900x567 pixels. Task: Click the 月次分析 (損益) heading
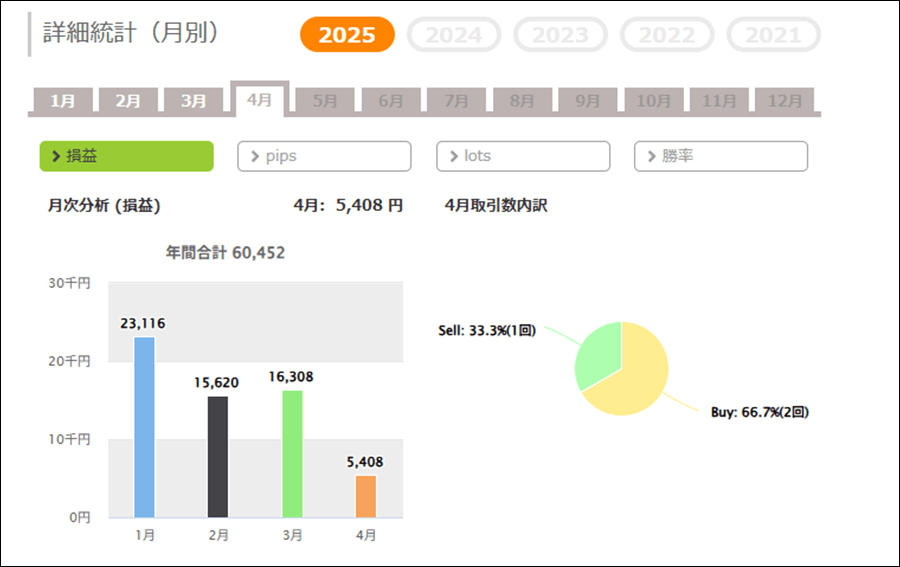[104, 205]
